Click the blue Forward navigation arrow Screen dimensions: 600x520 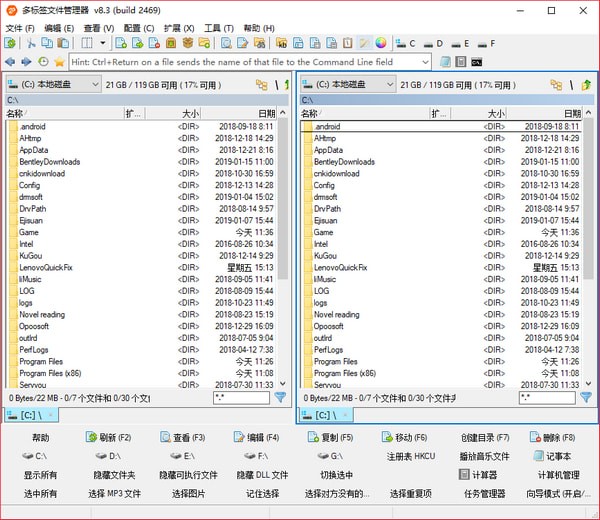[x=26, y=62]
